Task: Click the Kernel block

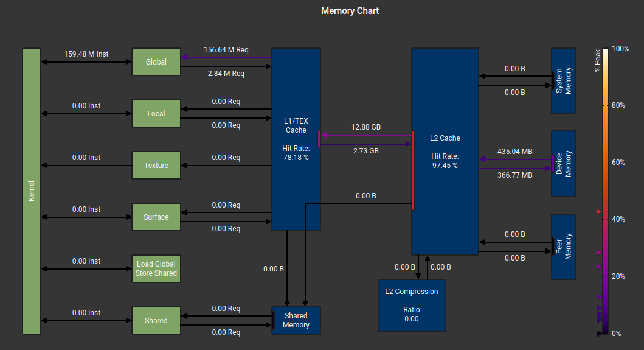Action: (32, 191)
